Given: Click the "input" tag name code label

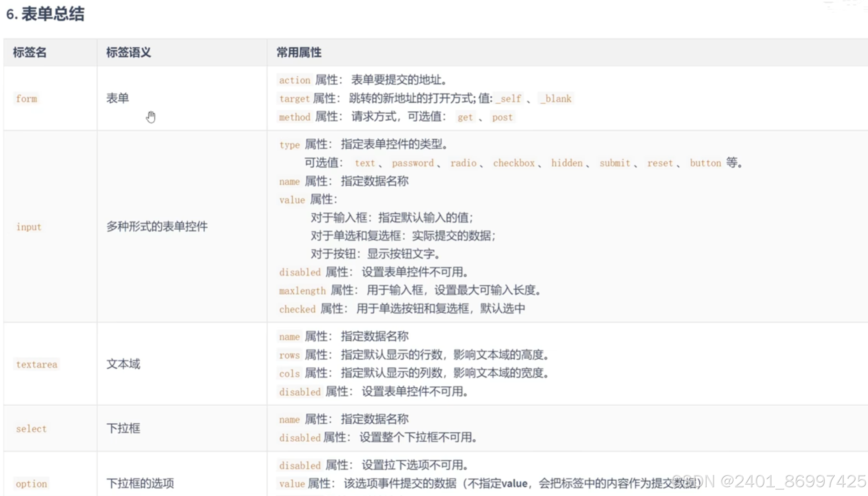Looking at the screenshot, I should 29,227.
